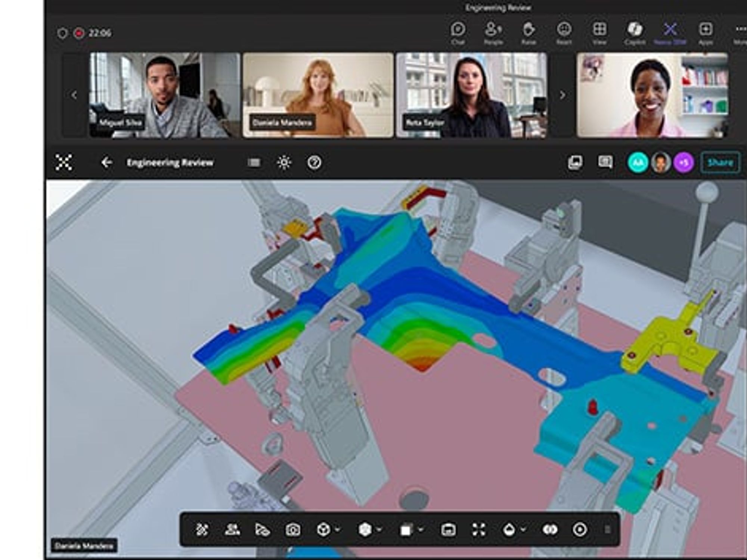The image size is (747, 560).
Task: Click the Daniela Mandera presenter label
Action: 84,546
